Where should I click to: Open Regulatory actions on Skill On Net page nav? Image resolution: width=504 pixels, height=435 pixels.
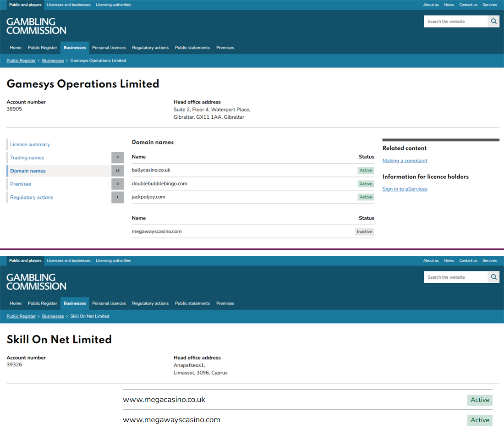pos(150,303)
